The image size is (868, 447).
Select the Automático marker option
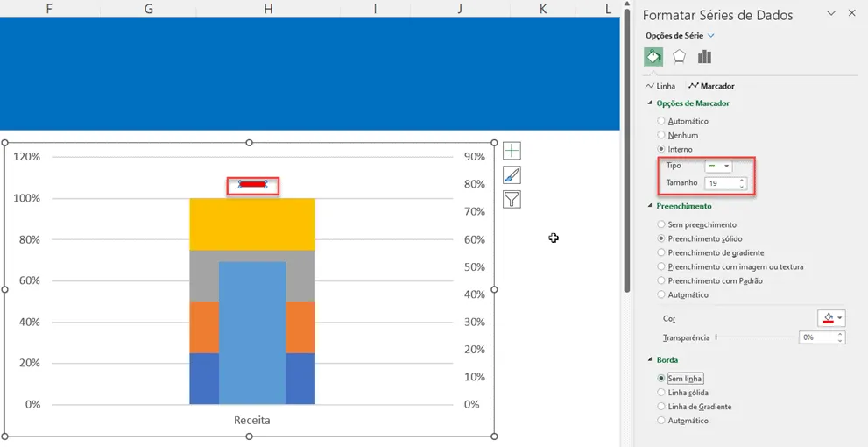click(682, 121)
